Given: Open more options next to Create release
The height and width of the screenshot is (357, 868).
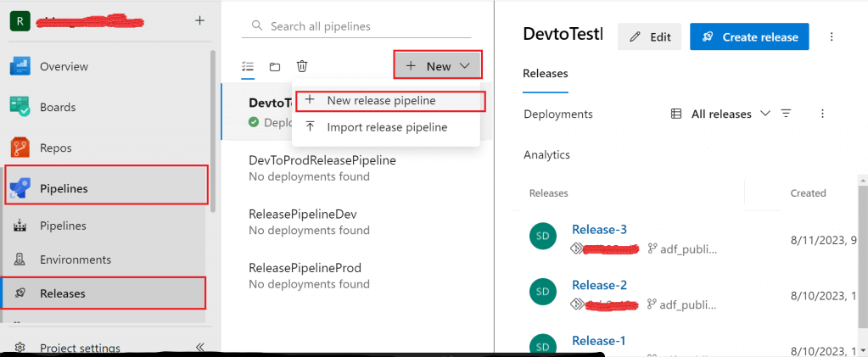Looking at the screenshot, I should (x=832, y=37).
